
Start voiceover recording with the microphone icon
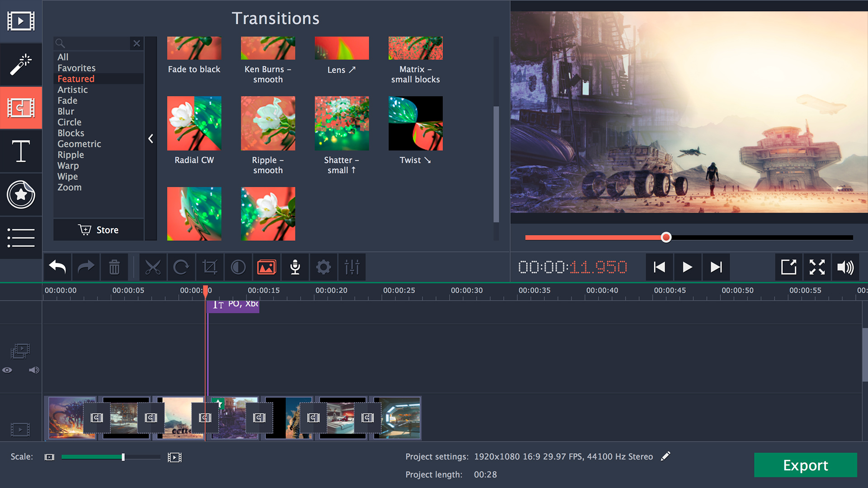[295, 267]
